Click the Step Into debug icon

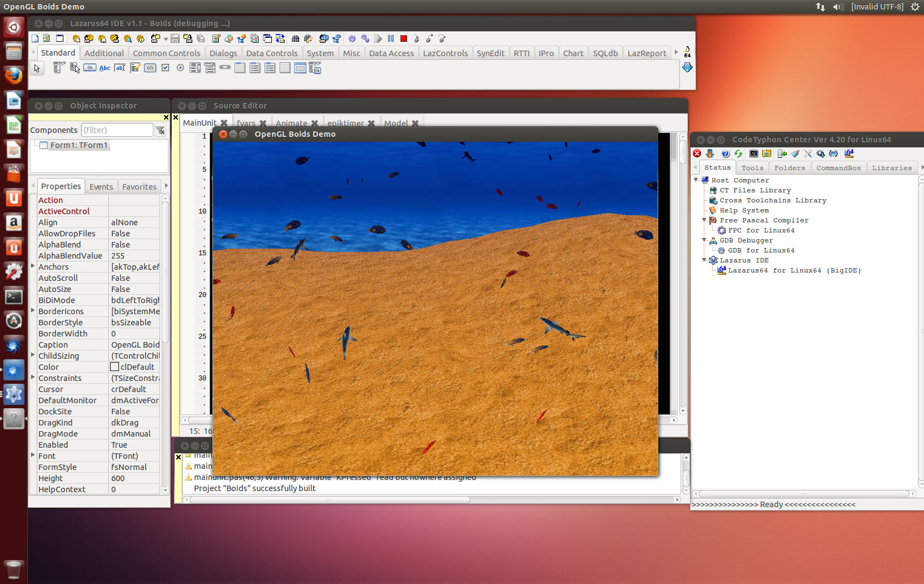(x=416, y=38)
